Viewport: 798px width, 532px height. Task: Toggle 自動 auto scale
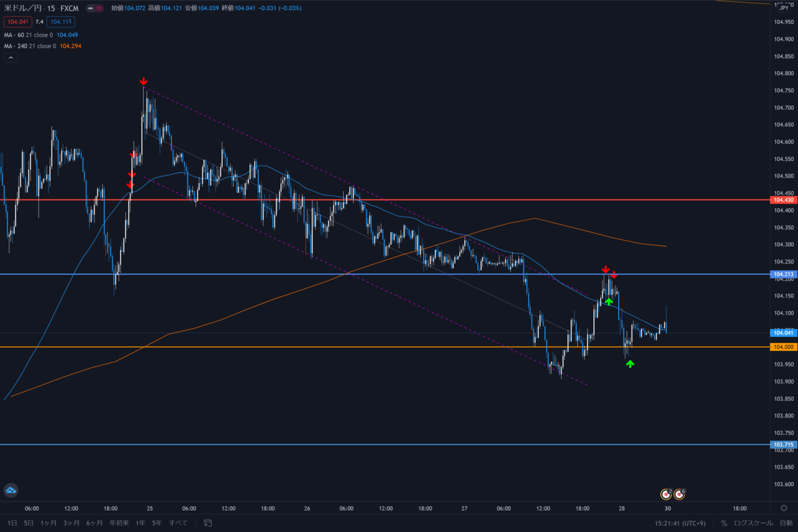point(786,523)
